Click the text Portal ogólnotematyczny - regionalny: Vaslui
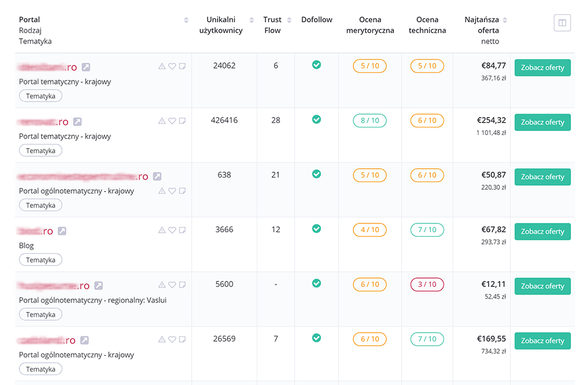Screen dimensions: 588x385 pos(93,300)
